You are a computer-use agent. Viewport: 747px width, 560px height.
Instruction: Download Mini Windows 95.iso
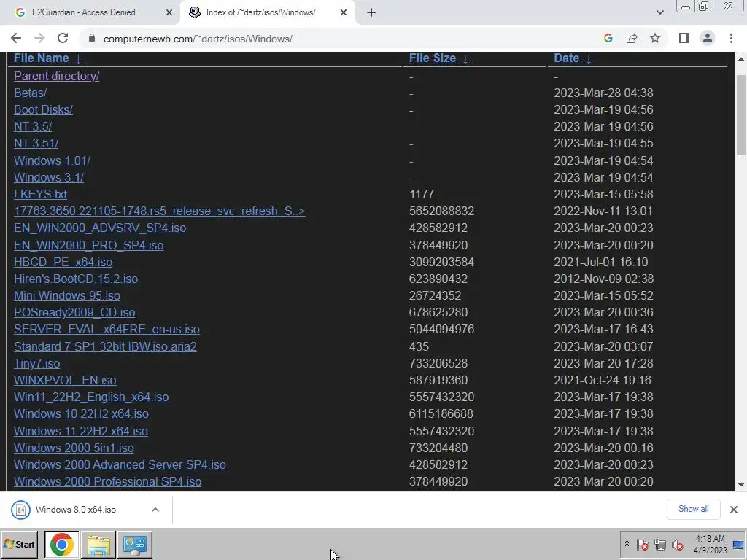click(67, 296)
